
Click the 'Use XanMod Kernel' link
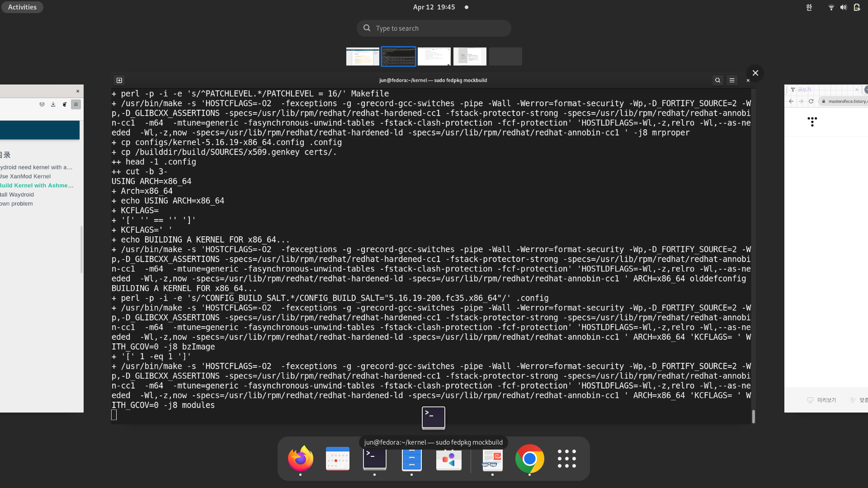click(26, 176)
